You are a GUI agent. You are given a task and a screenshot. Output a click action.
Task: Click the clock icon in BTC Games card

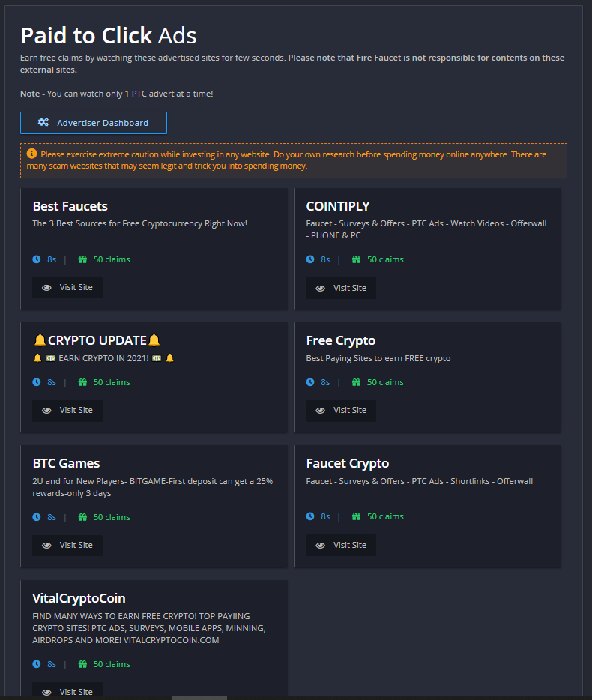(37, 517)
